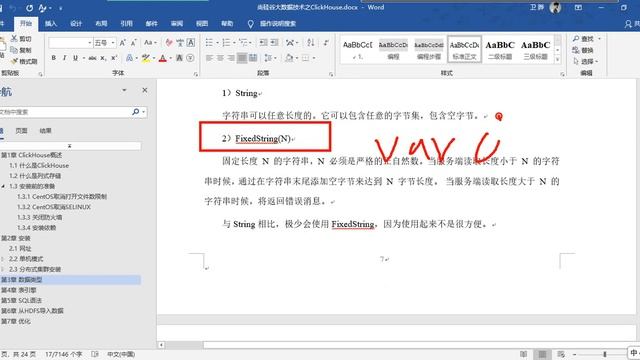Open the font name dropdown
Screen dimensions: 640x360
point(89,43)
